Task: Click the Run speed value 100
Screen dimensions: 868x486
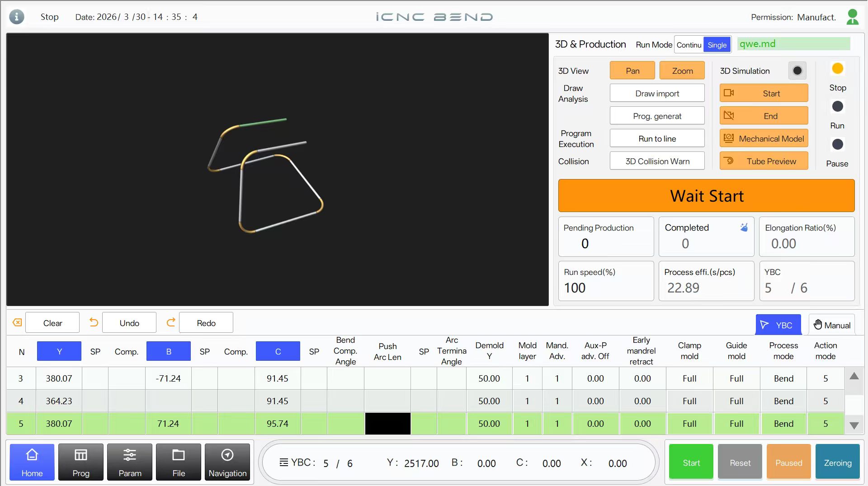Action: tap(575, 288)
